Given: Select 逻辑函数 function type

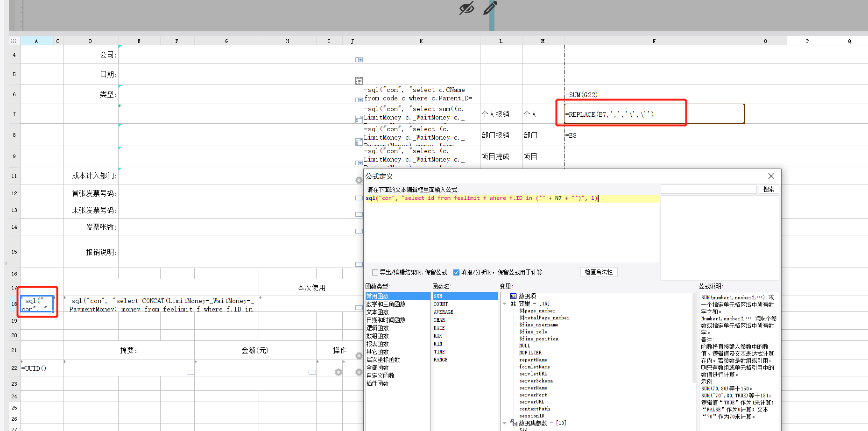Looking at the screenshot, I should pyautogui.click(x=398, y=328).
